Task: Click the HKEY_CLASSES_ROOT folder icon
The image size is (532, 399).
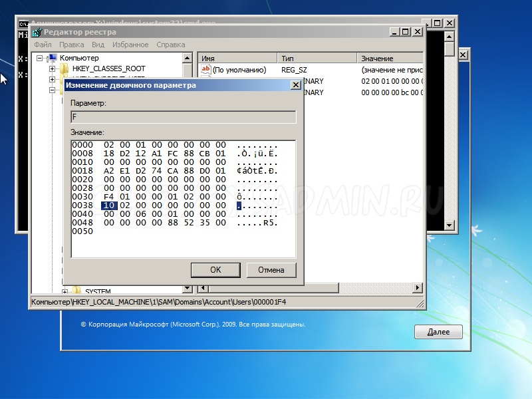Action: point(65,68)
